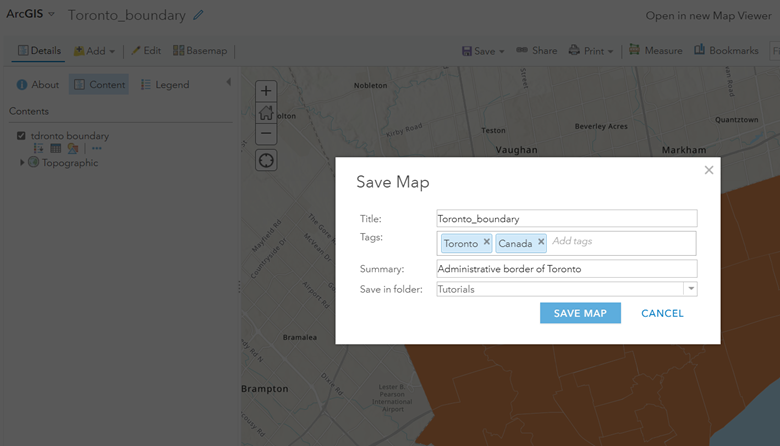This screenshot has height=446, width=780.
Task: Click the Summary input field
Action: coord(567,268)
